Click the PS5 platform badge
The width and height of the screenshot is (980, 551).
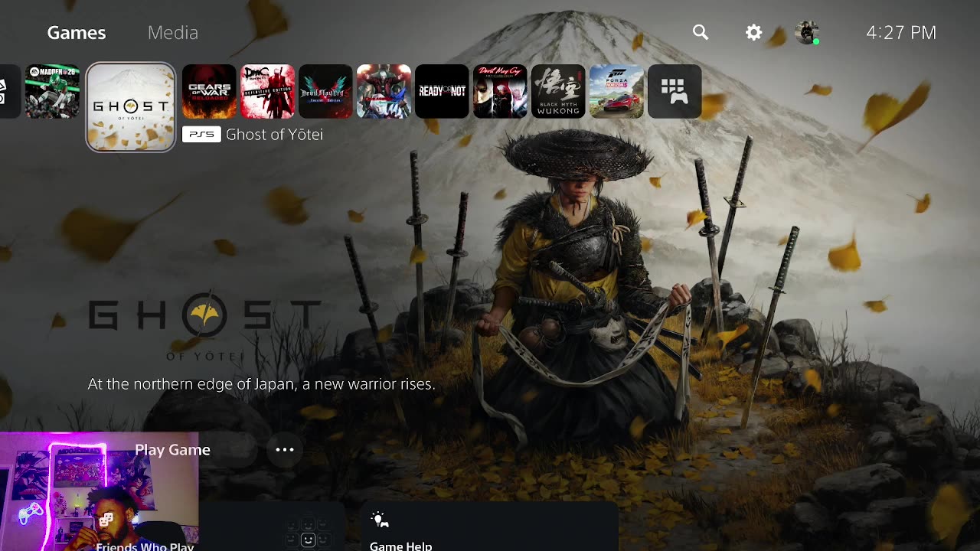tap(201, 135)
